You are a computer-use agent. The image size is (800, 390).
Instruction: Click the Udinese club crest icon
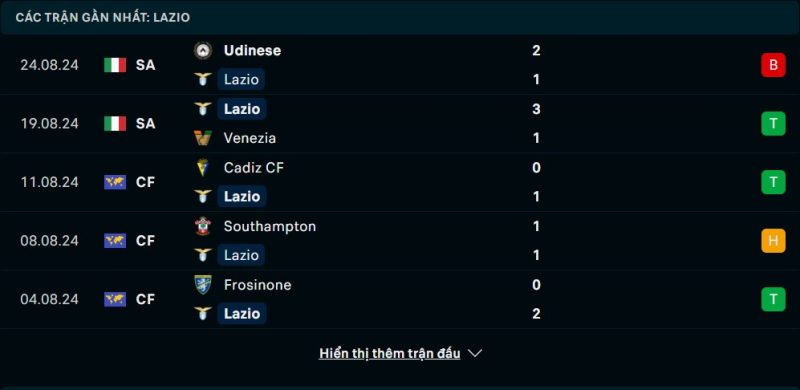[203, 51]
